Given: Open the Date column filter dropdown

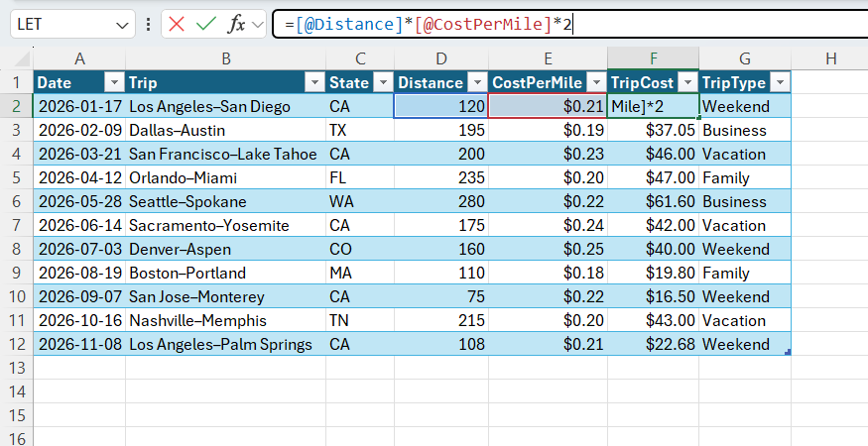Looking at the screenshot, I should 115,83.
